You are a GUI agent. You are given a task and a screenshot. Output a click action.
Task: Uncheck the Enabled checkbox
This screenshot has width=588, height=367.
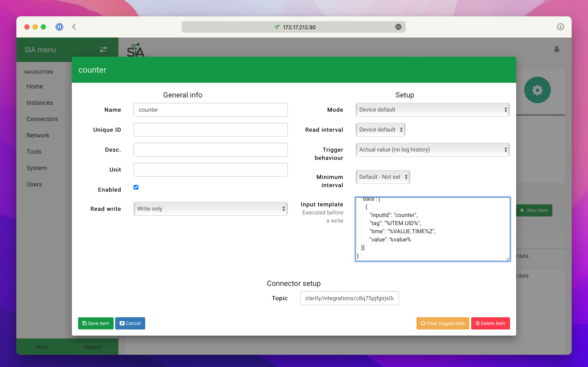(x=136, y=187)
